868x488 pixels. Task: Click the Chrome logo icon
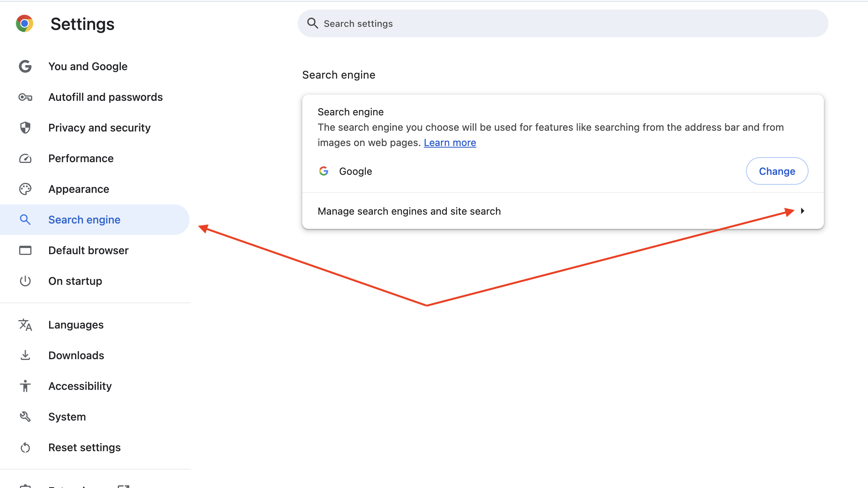[25, 24]
